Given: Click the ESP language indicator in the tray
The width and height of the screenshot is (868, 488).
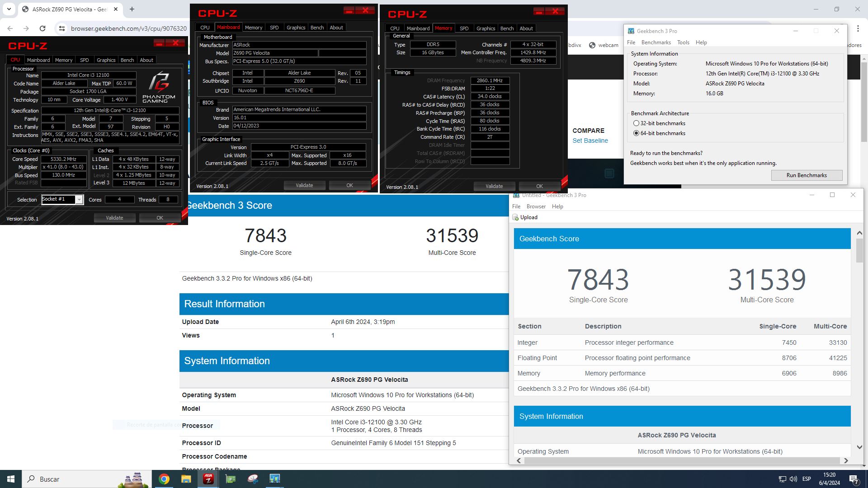Looking at the screenshot, I should coord(807,479).
